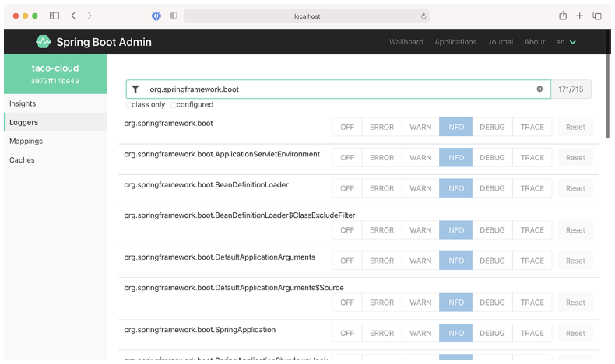Go to the Journal page
This screenshot has width=615, height=364.
tap(500, 42)
